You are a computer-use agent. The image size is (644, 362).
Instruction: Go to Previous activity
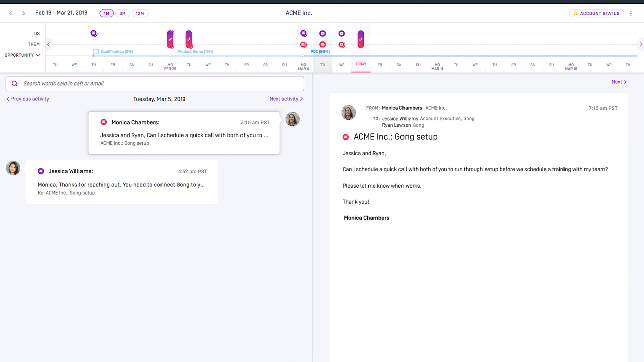point(28,99)
